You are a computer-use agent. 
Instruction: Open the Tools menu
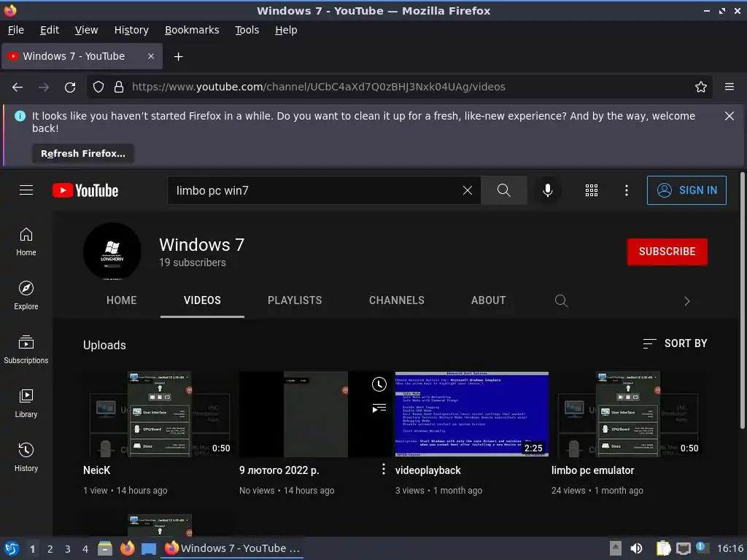pos(247,30)
